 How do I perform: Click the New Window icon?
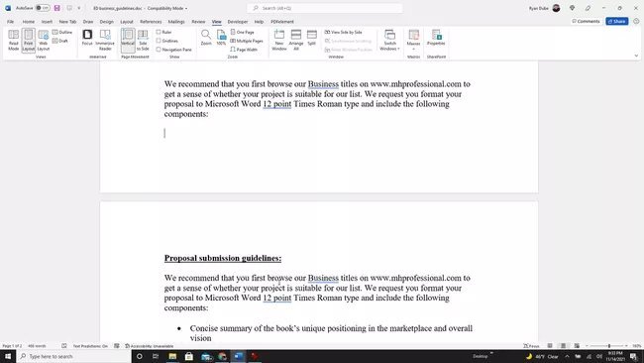click(x=278, y=40)
